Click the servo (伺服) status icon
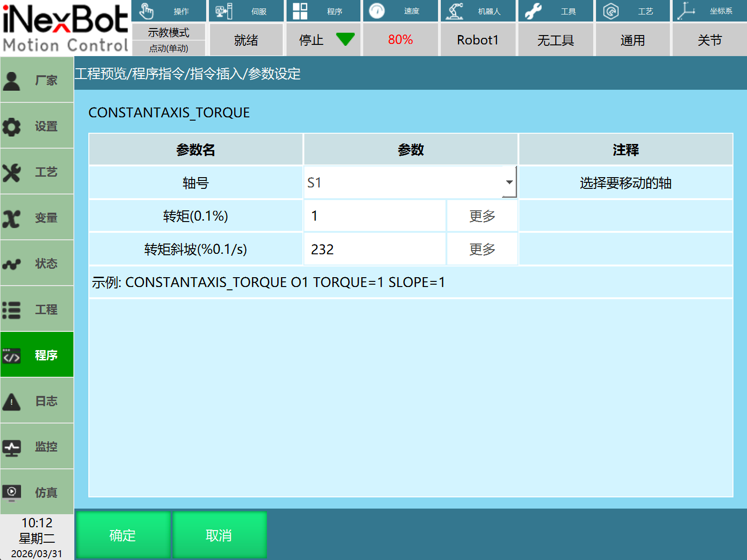 223,11
